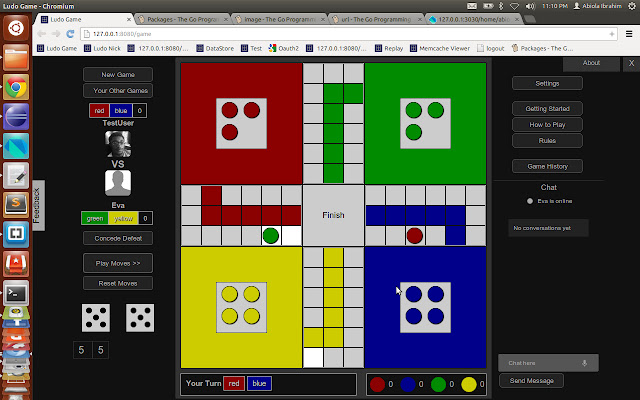
Task: Click the second 5 move value box
Action: click(x=100, y=350)
